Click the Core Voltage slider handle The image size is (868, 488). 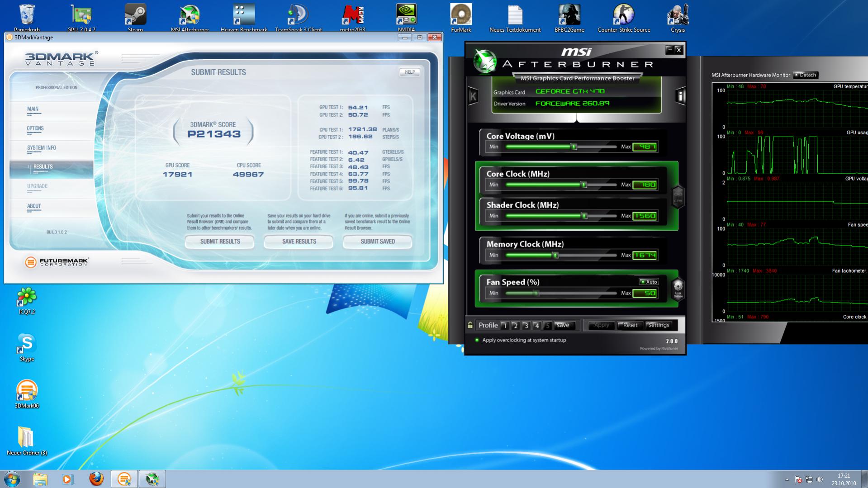coord(574,147)
